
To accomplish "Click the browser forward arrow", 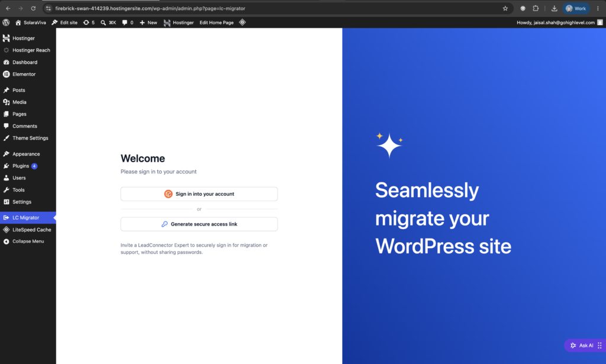I will 21,8.
